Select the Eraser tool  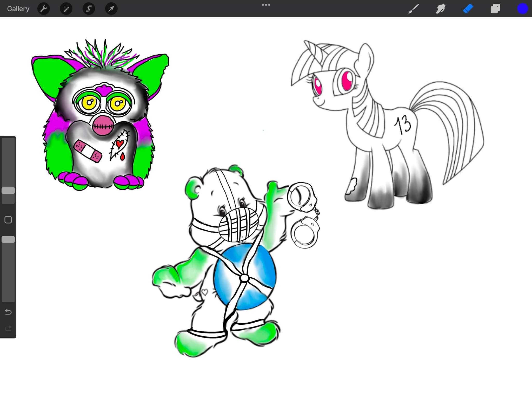(x=468, y=9)
